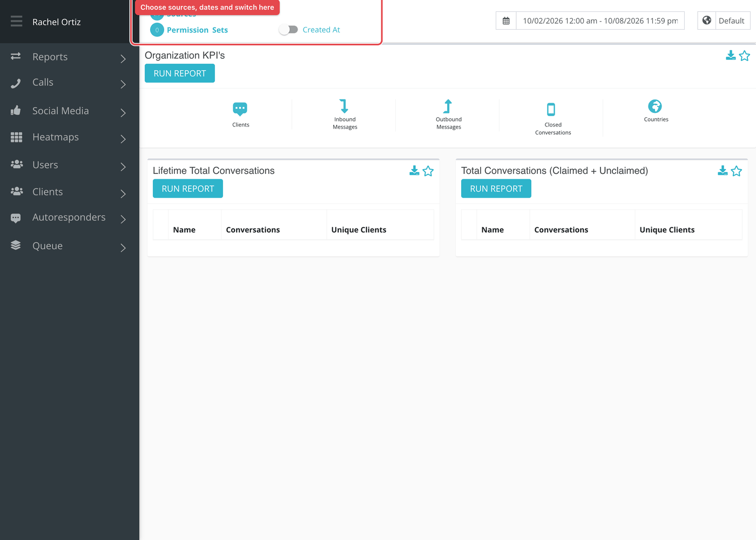Screen dimensions: 756x540
Task: Expand the Calls menu chevron
Action: point(123,84)
